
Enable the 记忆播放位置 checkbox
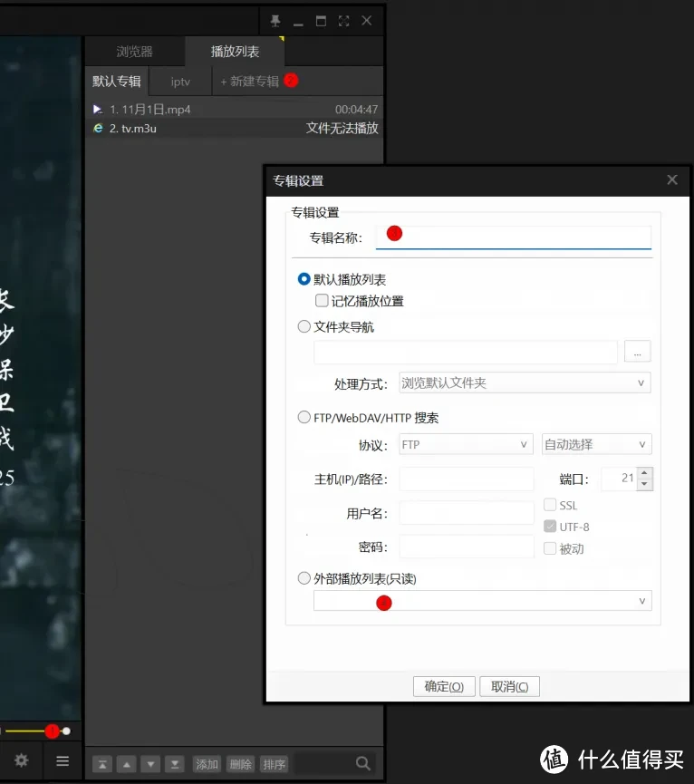[x=322, y=301]
